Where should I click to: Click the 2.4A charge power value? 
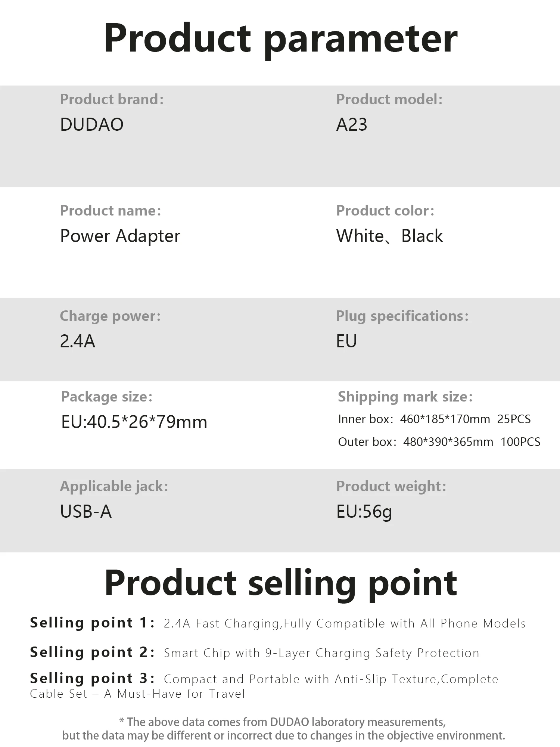click(78, 341)
